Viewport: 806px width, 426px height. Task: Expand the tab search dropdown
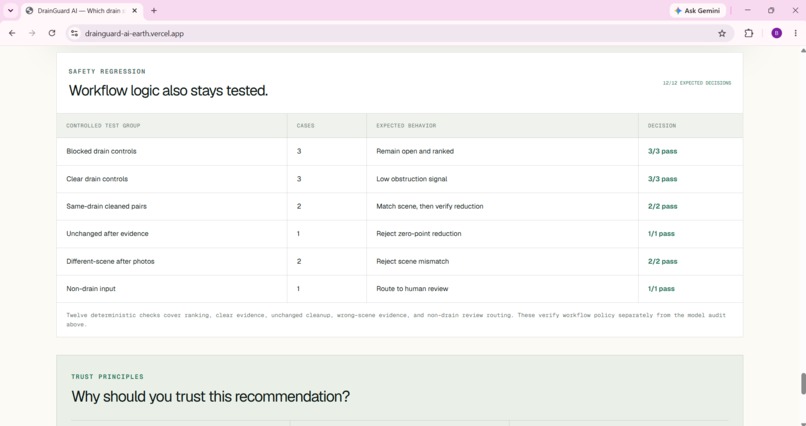point(10,11)
